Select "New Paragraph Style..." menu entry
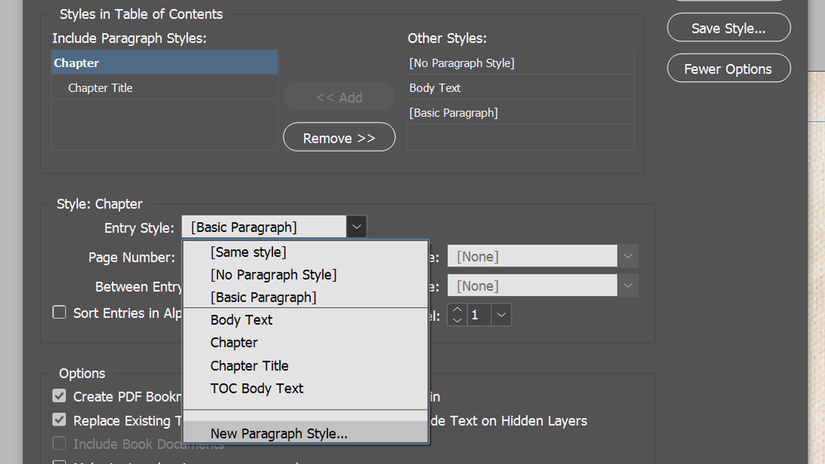The image size is (825, 464). coord(279,433)
